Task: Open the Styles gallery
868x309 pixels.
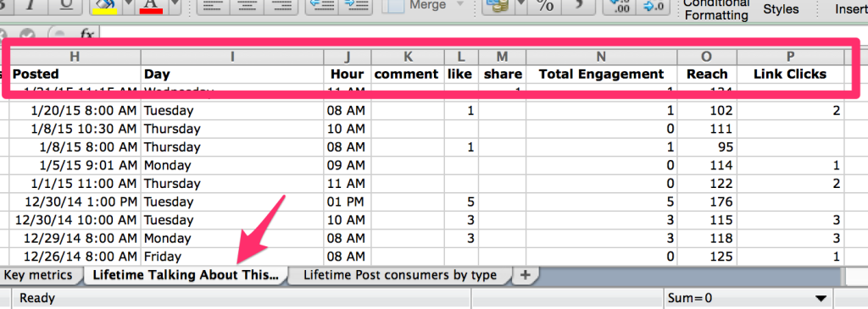Action: pyautogui.click(x=781, y=9)
